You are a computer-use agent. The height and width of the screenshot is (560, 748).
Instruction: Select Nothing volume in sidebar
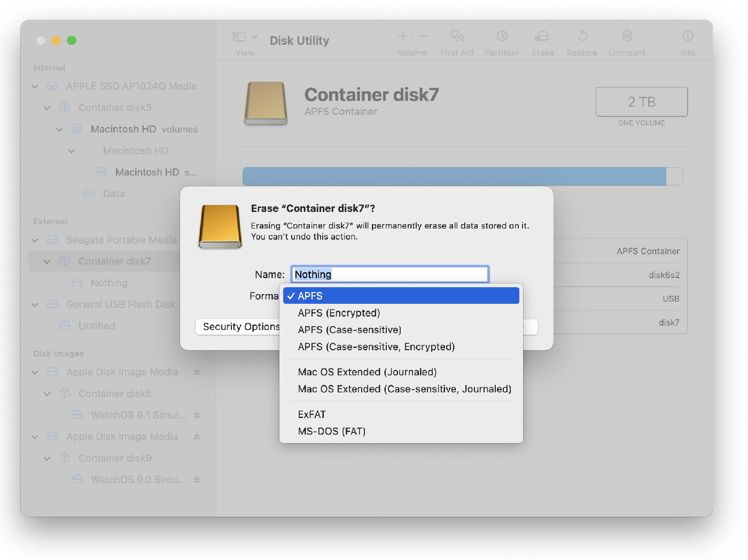click(109, 282)
